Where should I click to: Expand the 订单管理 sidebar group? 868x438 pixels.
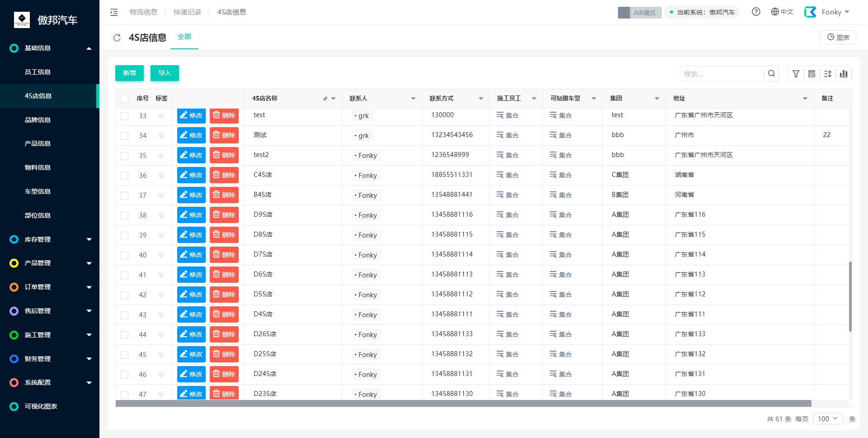tap(50, 287)
